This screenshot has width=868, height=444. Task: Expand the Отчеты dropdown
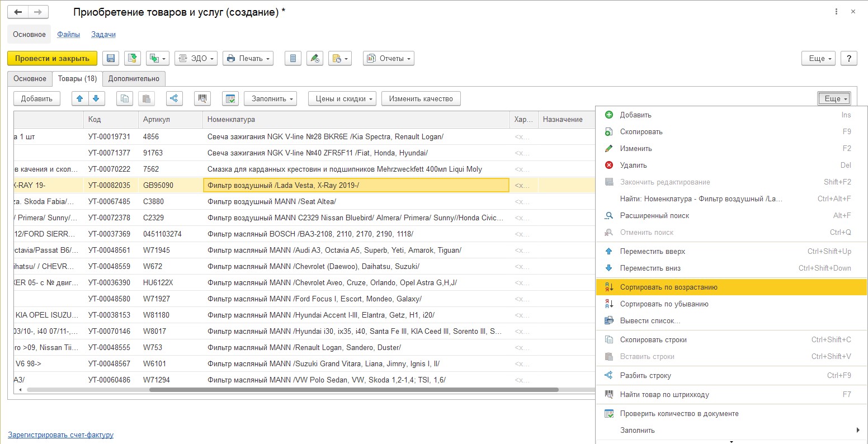[x=388, y=59]
